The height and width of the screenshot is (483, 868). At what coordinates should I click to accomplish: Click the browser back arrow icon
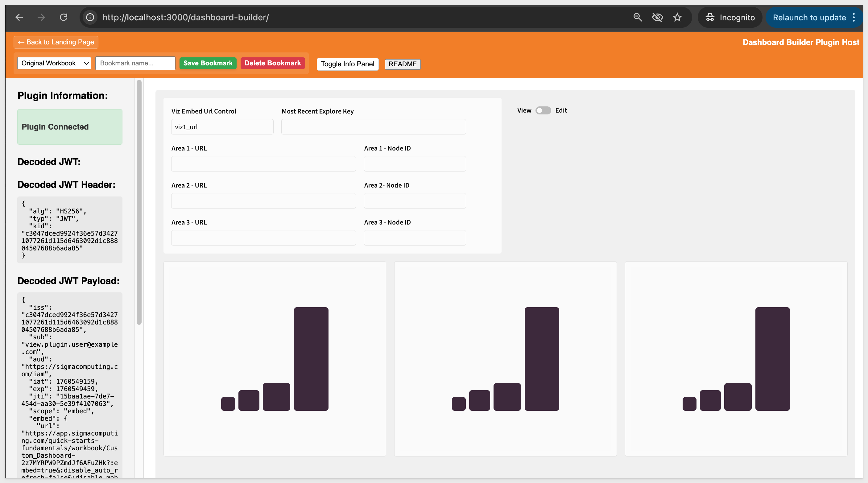point(19,17)
